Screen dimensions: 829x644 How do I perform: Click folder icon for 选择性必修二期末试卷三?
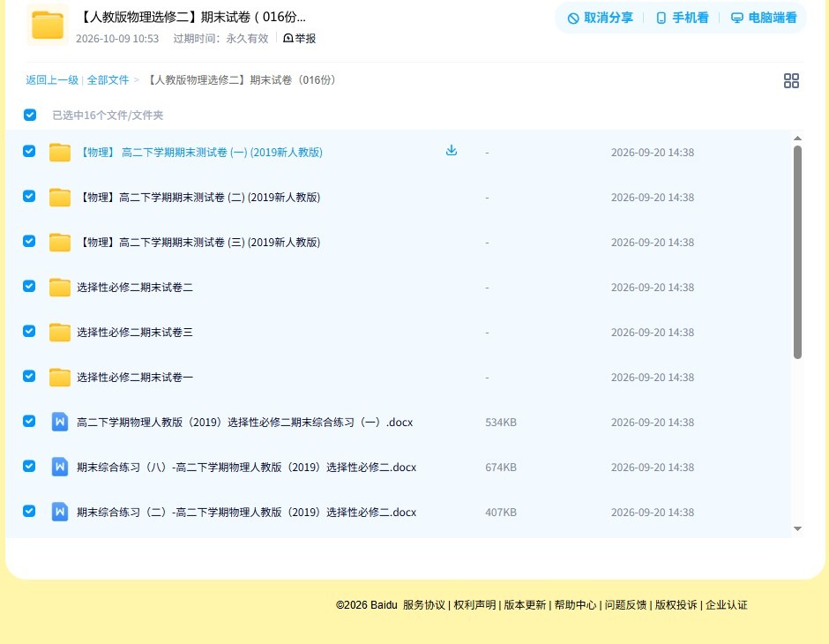[60, 332]
